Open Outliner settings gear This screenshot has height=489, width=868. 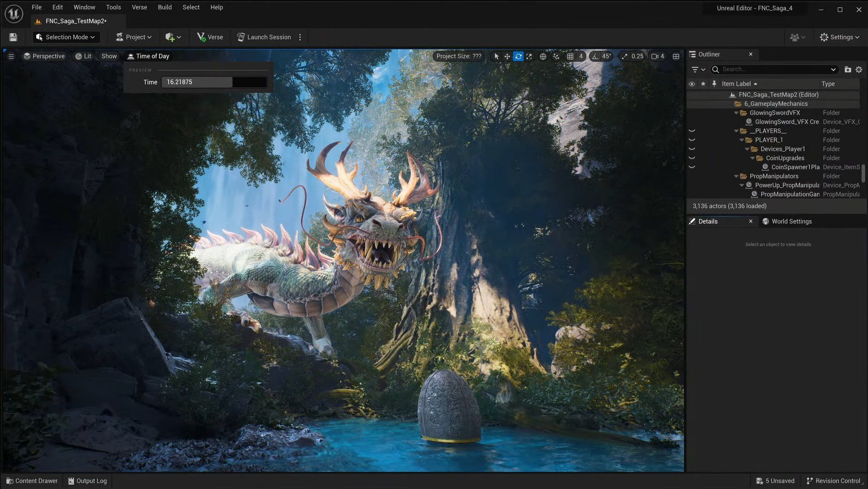click(859, 69)
